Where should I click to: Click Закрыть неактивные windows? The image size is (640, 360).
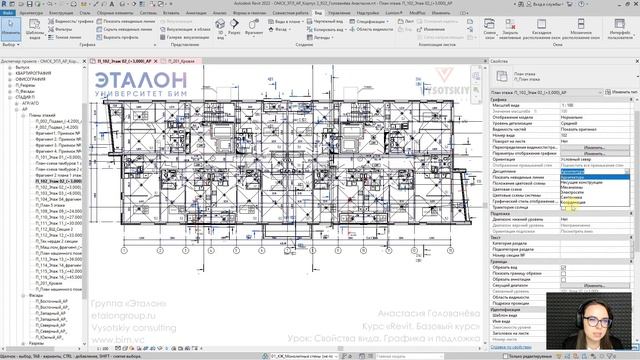[510, 29]
